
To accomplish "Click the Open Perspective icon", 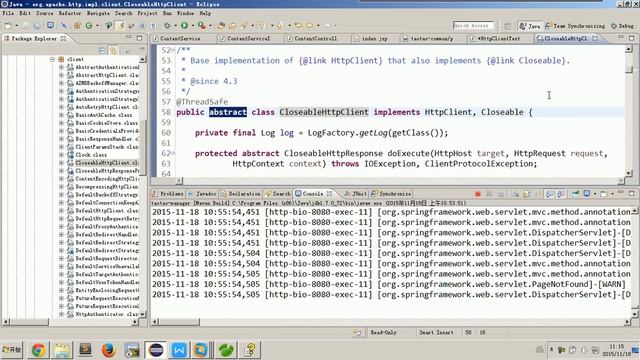I will [x=507, y=26].
